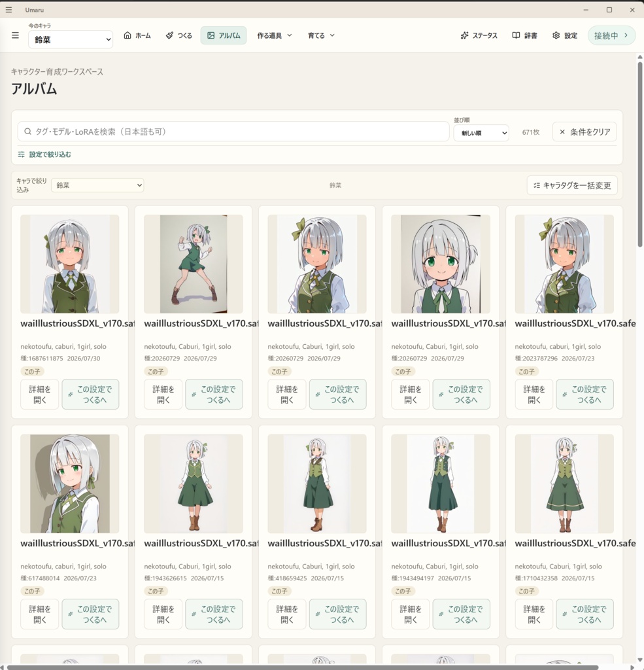The image size is (644, 670).
Task: Open thumbnail for seed 1687611875 image
Action: pos(69,264)
